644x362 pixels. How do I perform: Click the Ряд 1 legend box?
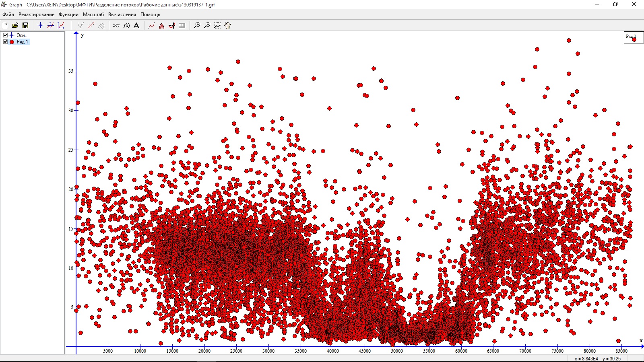click(634, 37)
